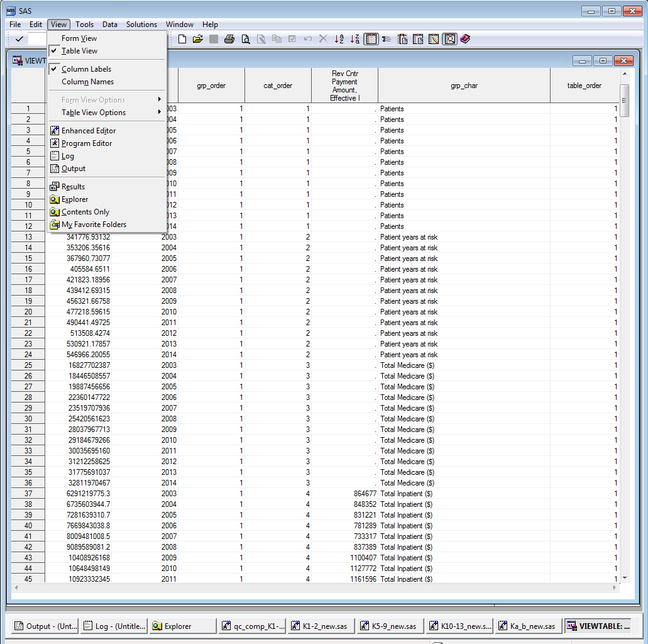
Task: Sort ascending with the A-Z icon
Action: click(339, 39)
